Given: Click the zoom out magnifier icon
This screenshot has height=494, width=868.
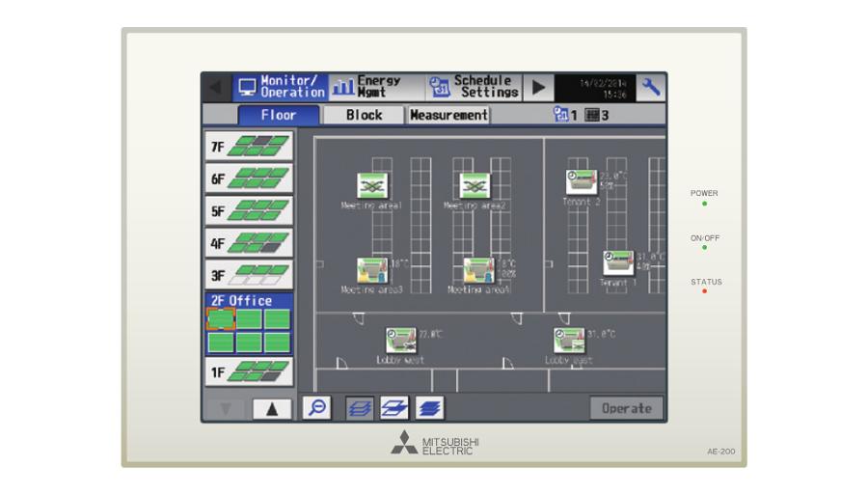Looking at the screenshot, I should (317, 408).
